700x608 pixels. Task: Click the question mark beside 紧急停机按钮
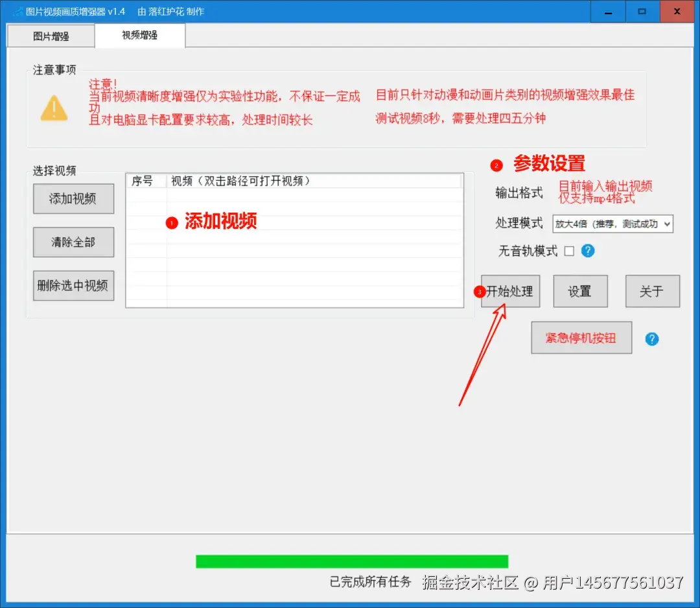pyautogui.click(x=651, y=338)
